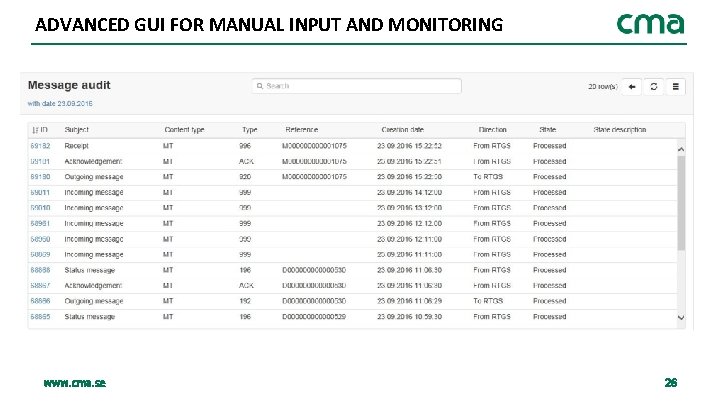The height and width of the screenshot is (405, 720).
Task: Click the date filter 'with date 23.09.2016'
Action: click(x=60, y=104)
